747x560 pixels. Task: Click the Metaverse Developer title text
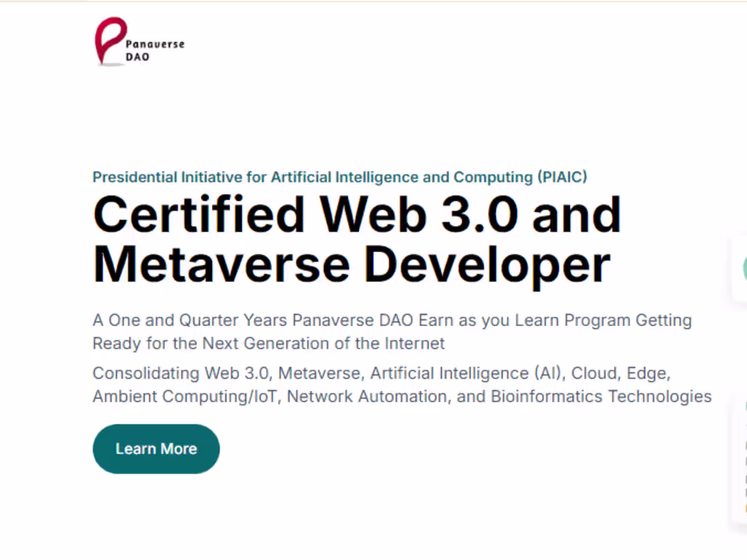(352, 263)
